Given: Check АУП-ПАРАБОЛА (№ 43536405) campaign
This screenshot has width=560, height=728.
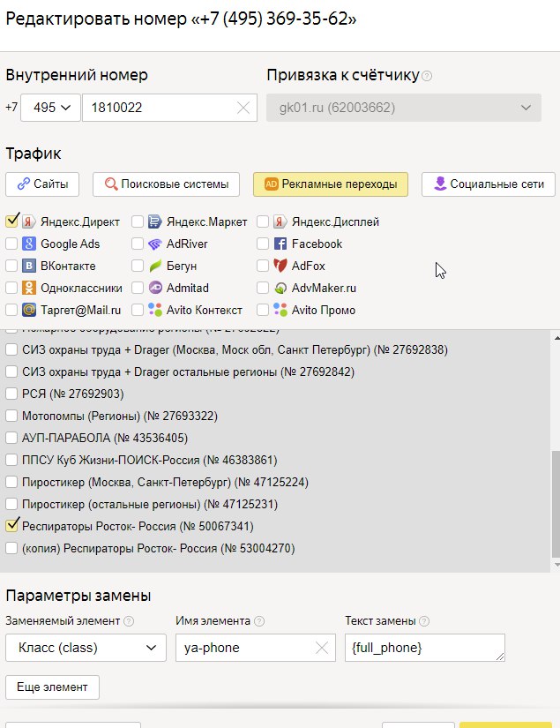Looking at the screenshot, I should tap(11, 438).
